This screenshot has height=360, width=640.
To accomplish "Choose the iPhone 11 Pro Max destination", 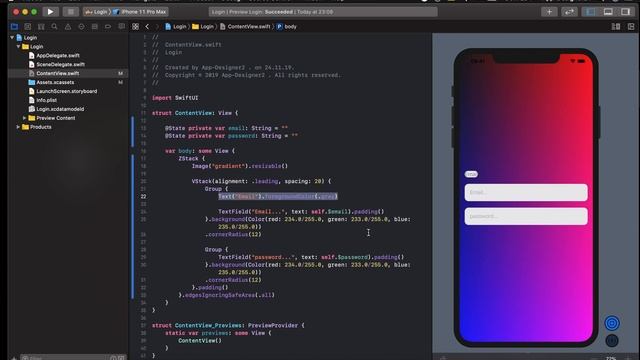I will click(140, 12).
